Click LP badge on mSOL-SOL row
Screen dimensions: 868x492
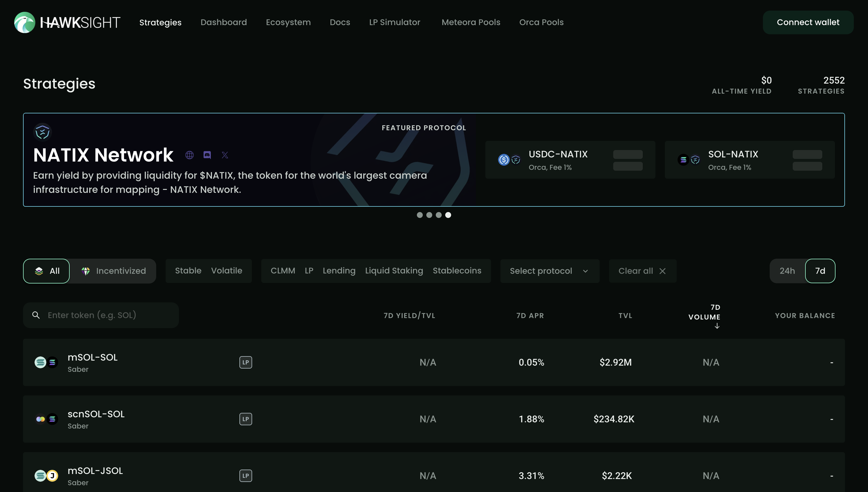click(x=246, y=362)
